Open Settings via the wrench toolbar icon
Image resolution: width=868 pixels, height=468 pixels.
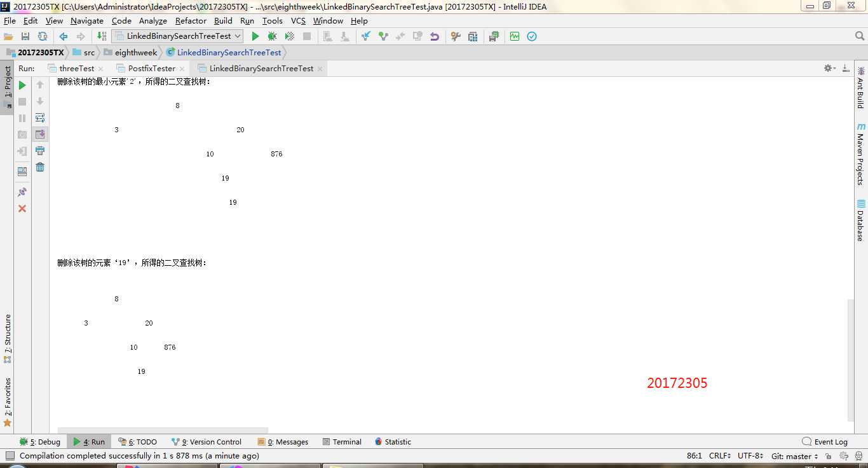coord(456,36)
